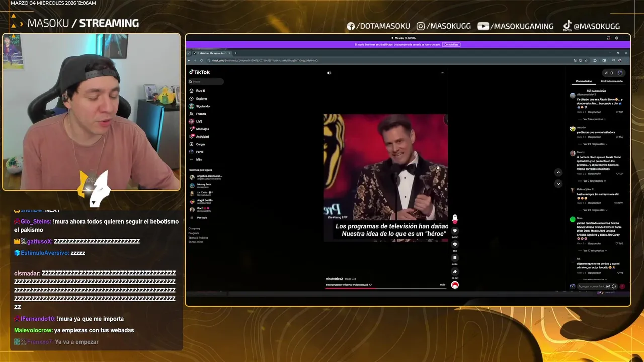Click the Agregar comentario input field
Image resolution: width=644 pixels, height=362 pixels.
click(x=591, y=287)
